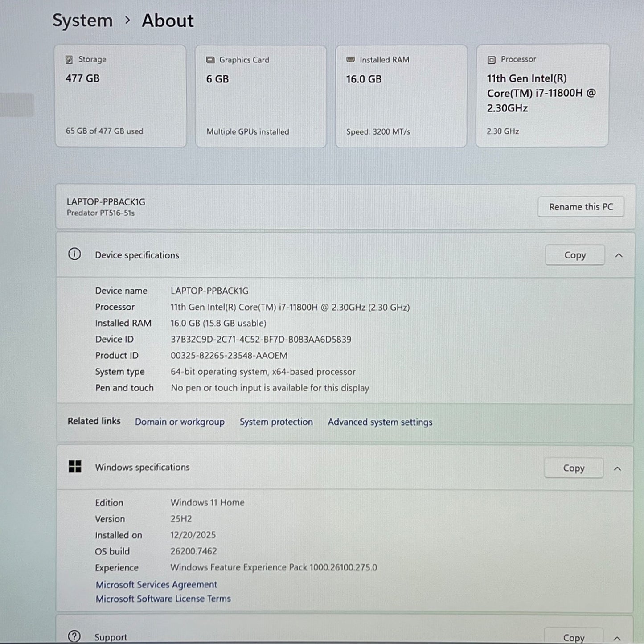The width and height of the screenshot is (644, 644).
Task: Click the Device specifications info icon
Action: click(x=74, y=254)
